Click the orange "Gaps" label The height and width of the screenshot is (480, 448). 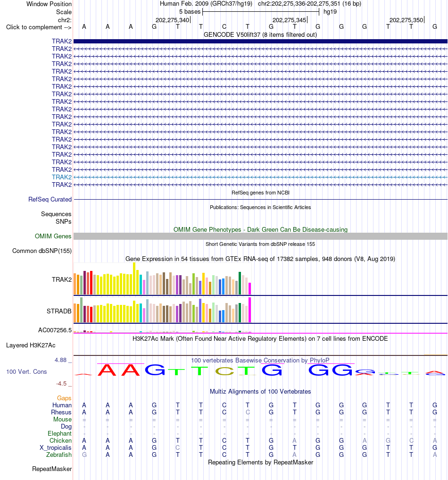(64, 398)
